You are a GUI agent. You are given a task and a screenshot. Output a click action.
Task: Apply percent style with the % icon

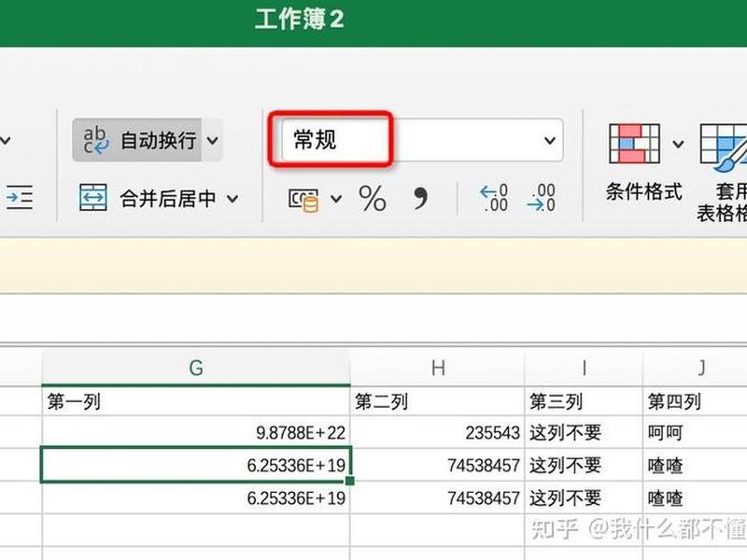(372, 198)
